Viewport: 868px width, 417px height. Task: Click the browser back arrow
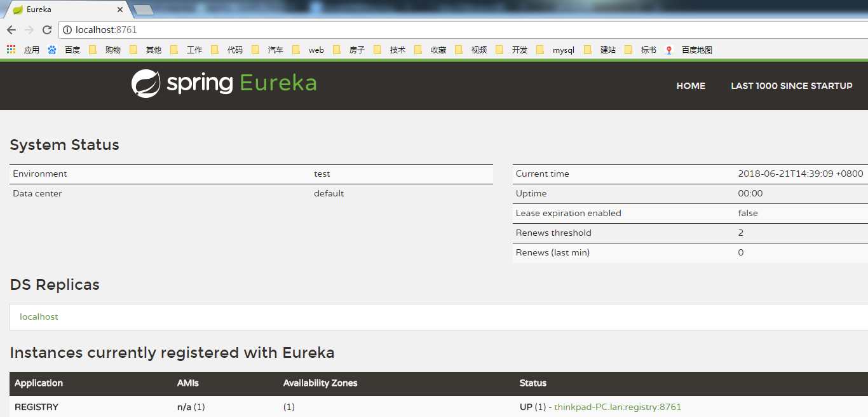(11, 30)
